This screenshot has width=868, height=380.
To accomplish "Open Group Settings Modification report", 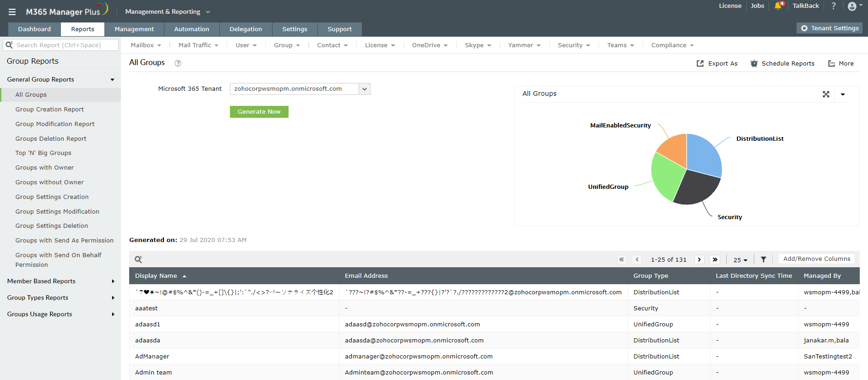I will point(57,212).
